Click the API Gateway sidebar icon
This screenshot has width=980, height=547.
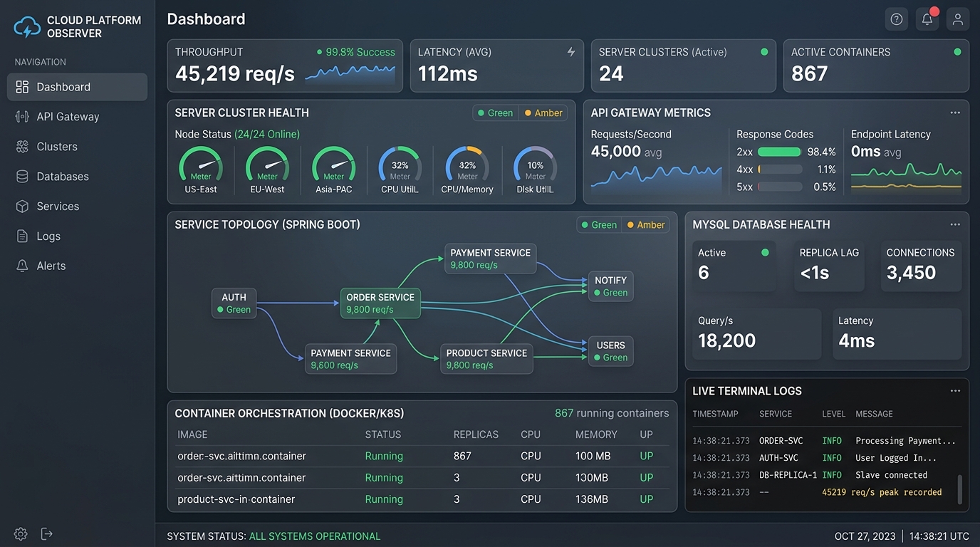[x=22, y=117]
